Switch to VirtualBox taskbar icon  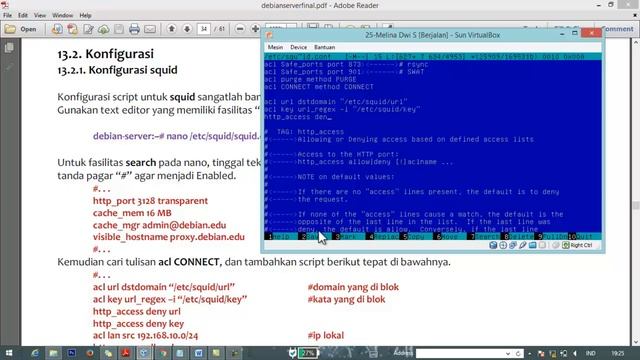[144, 353]
